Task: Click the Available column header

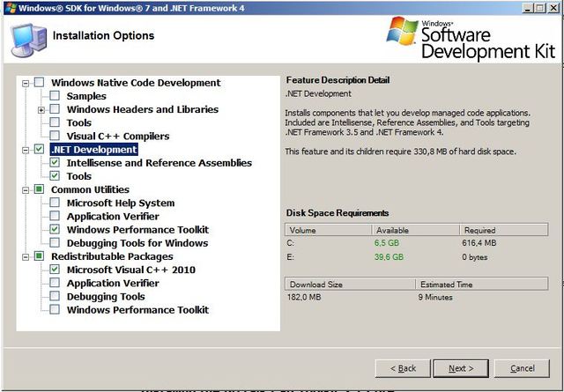Action: [x=415, y=230]
